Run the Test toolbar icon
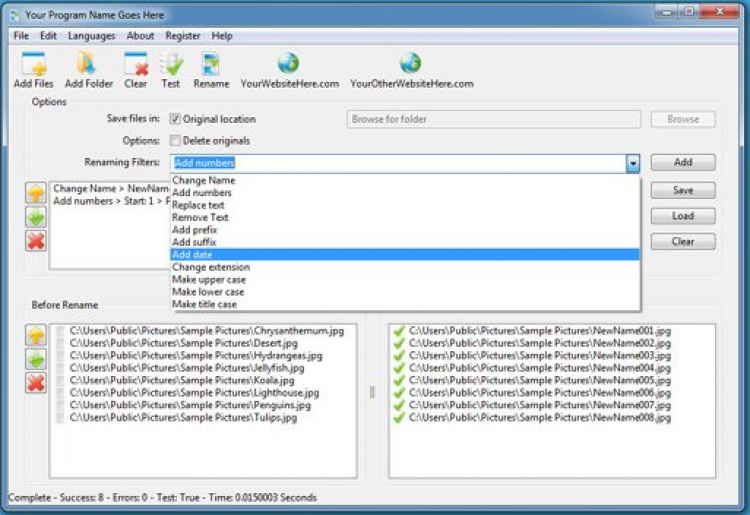Screen dimensions: 750x515 171,64
